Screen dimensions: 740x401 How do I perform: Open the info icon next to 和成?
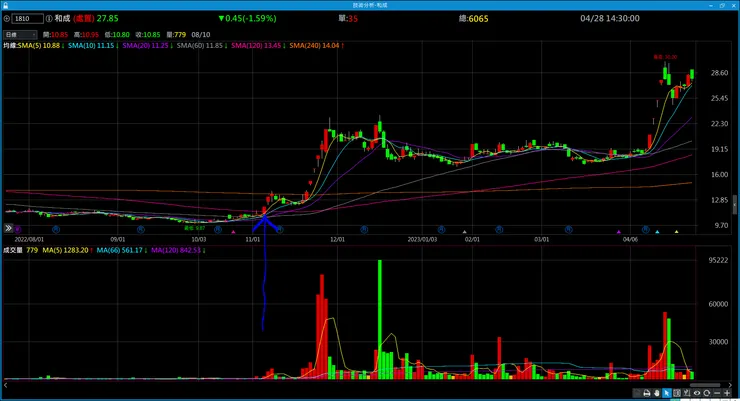49,19
